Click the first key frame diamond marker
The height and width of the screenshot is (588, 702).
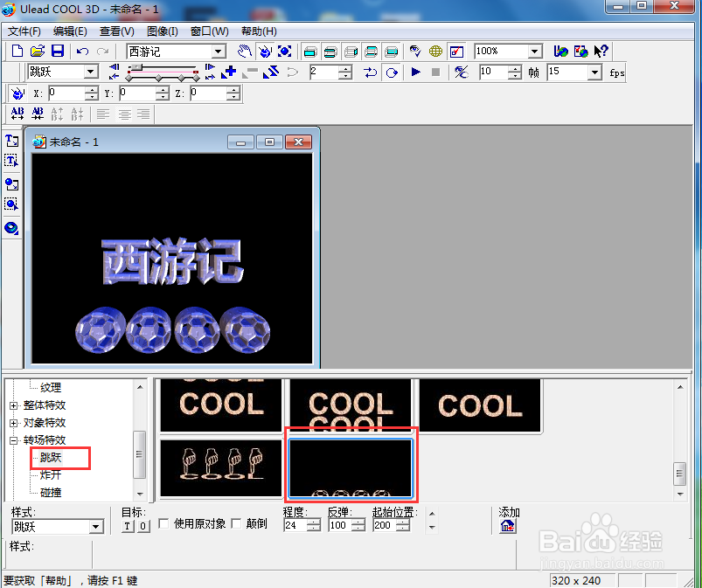click(129, 79)
